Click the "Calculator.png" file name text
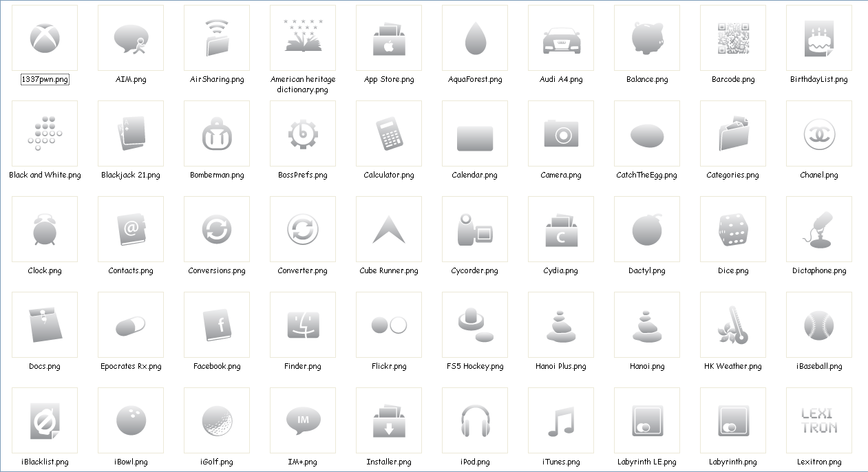868x472 pixels. click(389, 175)
